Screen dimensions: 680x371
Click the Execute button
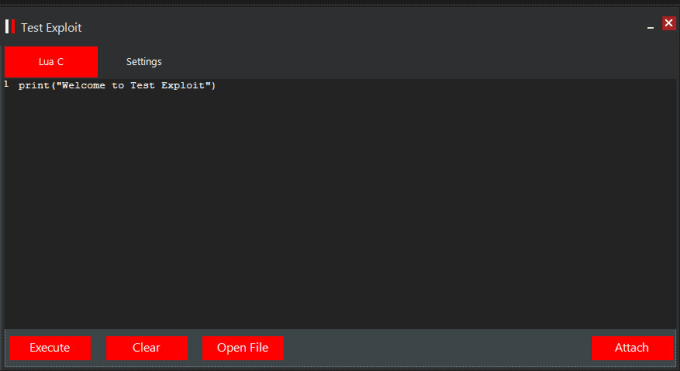pyautogui.click(x=50, y=348)
